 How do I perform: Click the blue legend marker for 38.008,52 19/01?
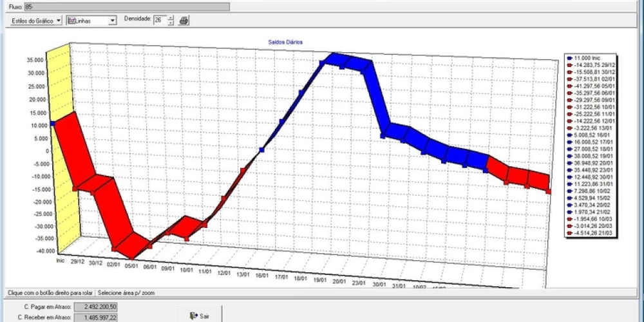click(x=571, y=156)
